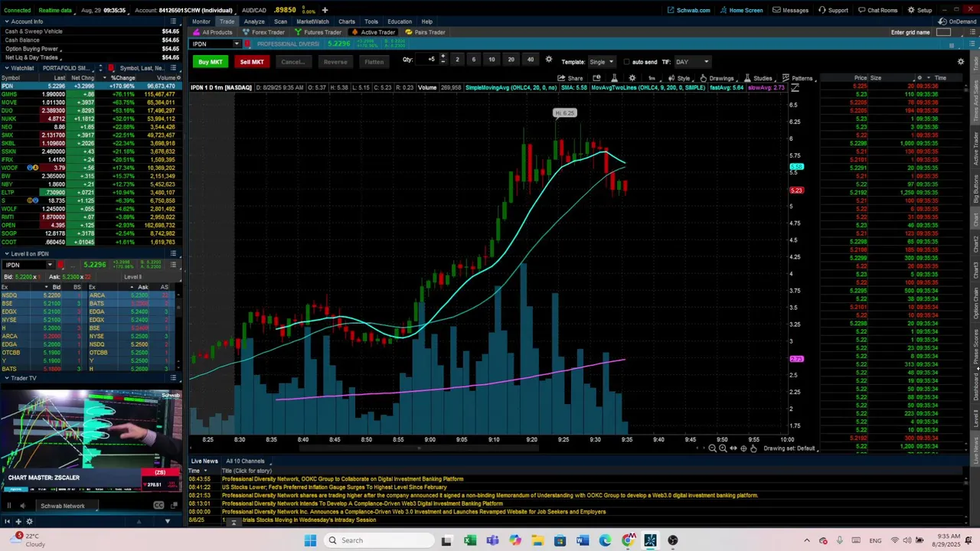Adjust order quantity with Qty stepper
This screenshot has width=980, height=551.
[443, 60]
